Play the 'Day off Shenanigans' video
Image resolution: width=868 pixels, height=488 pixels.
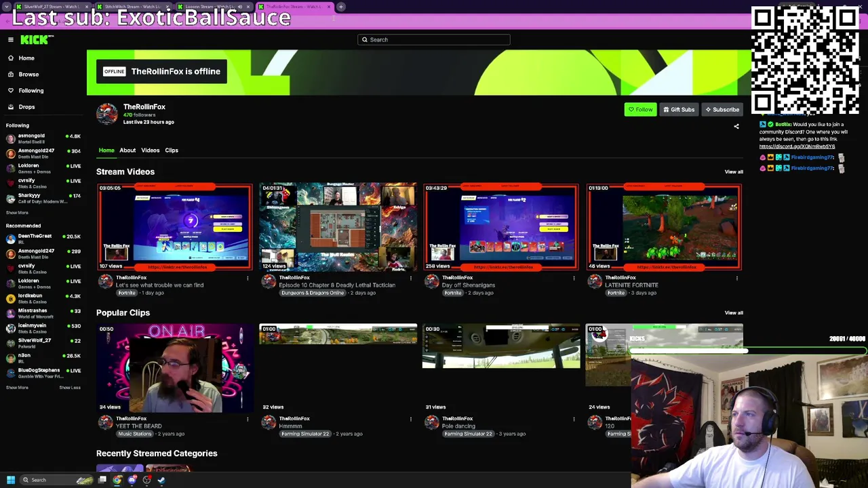click(501, 227)
